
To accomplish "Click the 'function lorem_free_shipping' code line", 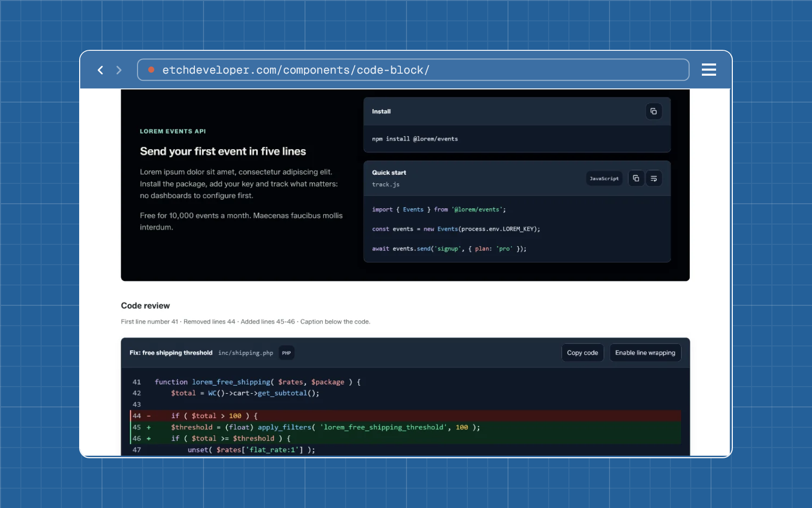I will [258, 382].
